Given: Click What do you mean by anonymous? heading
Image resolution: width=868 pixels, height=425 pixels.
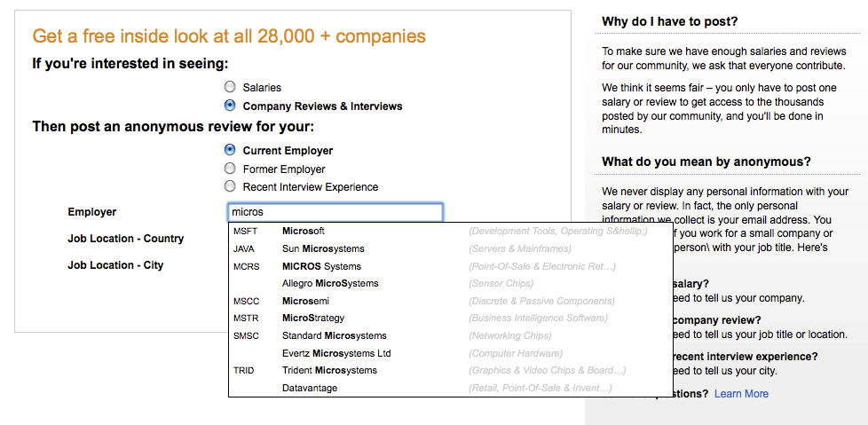Looking at the screenshot, I should point(706,162).
